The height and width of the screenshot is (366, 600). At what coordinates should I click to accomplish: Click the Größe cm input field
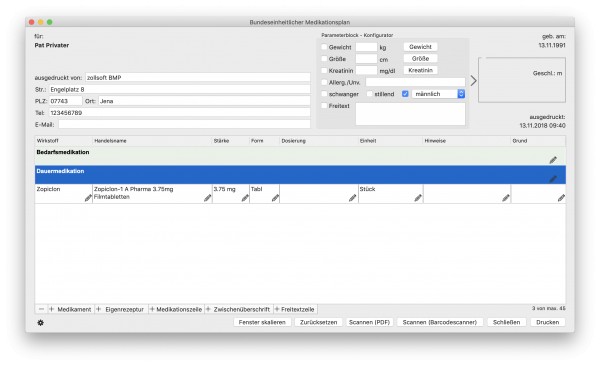(366, 59)
